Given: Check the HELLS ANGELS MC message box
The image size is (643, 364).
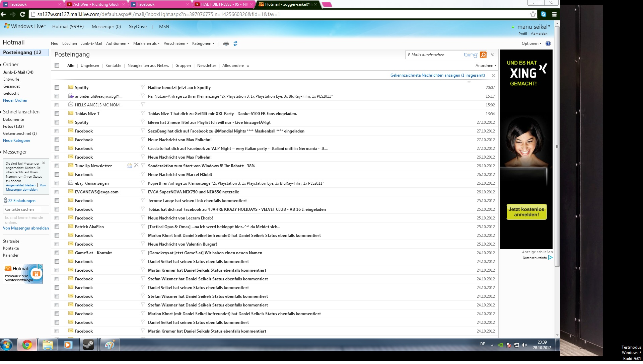Looking at the screenshot, I should (x=57, y=105).
